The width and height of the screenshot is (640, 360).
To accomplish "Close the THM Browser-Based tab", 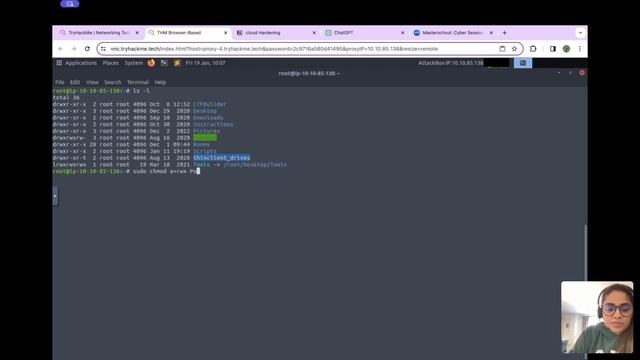I will point(226,33).
